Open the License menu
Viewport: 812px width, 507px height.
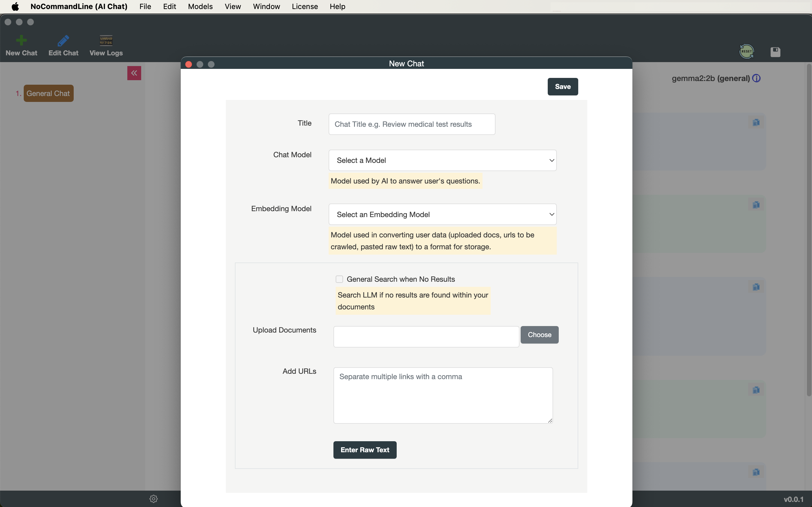click(305, 6)
